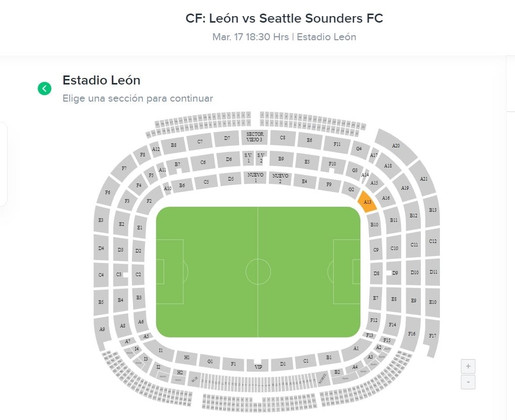Viewport: 515px width, 420px height.
Task: Choose section D4 on the left side
Action: [x=101, y=248]
